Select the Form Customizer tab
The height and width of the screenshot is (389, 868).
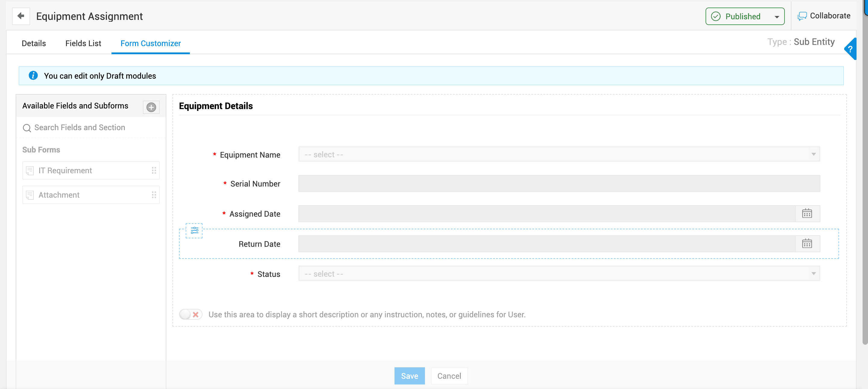pos(150,43)
